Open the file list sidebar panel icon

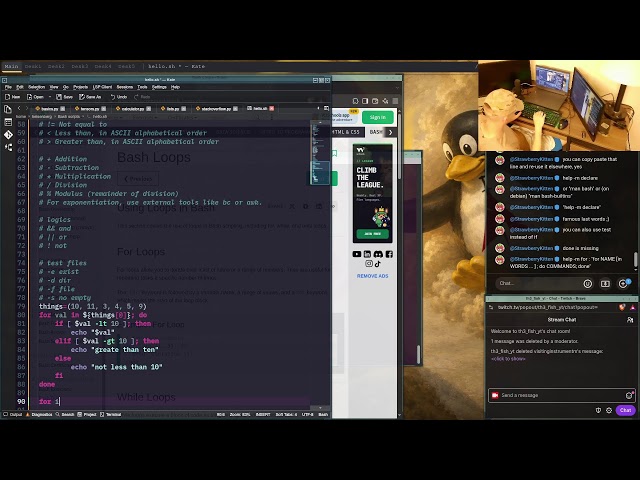coord(8,122)
